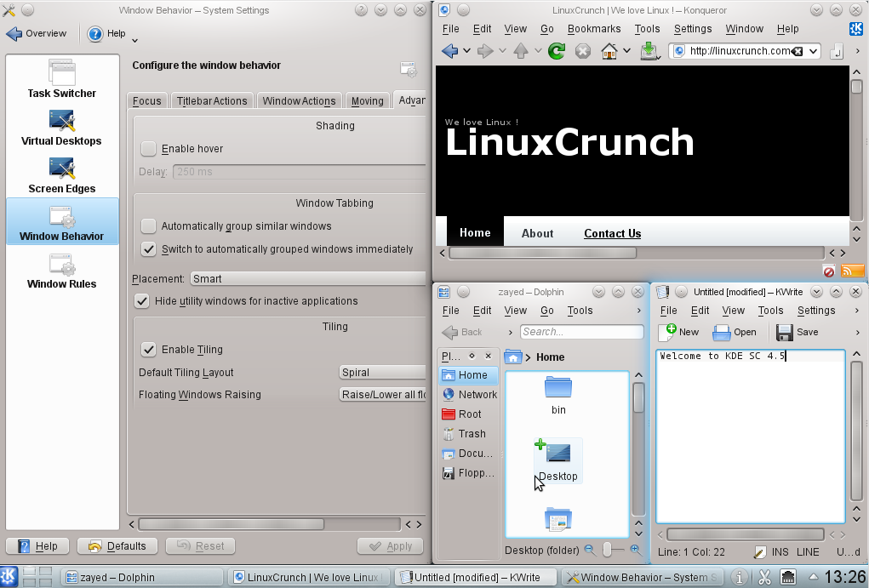Disable the Enable Tiling checkbox

(148, 349)
